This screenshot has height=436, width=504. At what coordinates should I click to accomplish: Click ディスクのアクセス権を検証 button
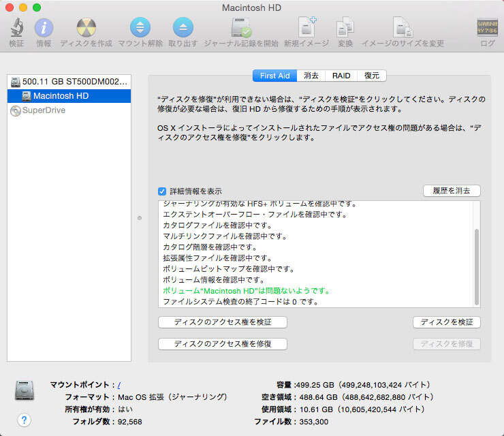223,322
